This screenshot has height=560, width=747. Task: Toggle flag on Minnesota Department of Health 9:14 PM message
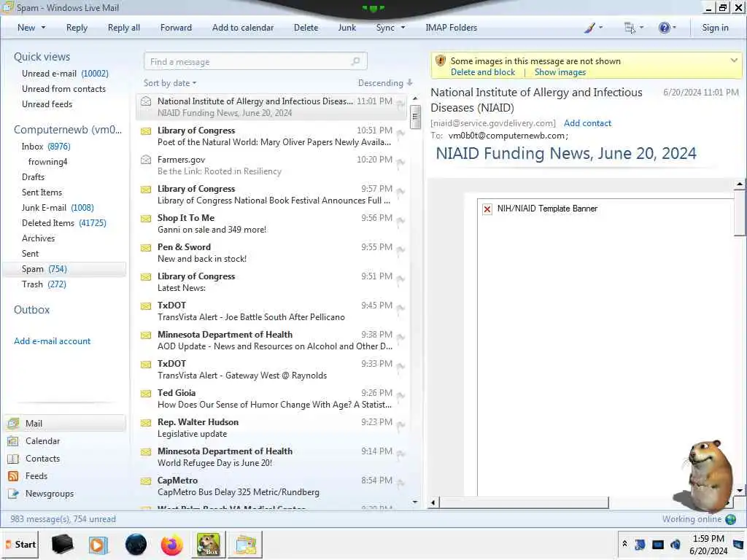click(400, 454)
